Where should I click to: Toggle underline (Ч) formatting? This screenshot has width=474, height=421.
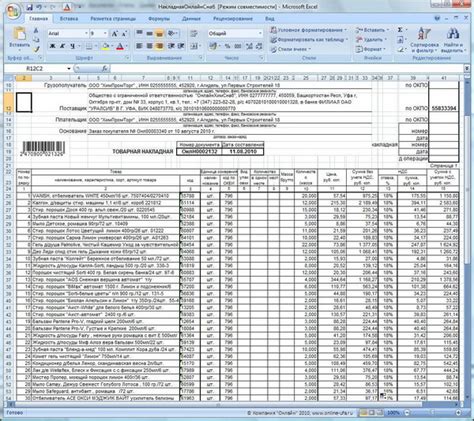[x=71, y=46]
